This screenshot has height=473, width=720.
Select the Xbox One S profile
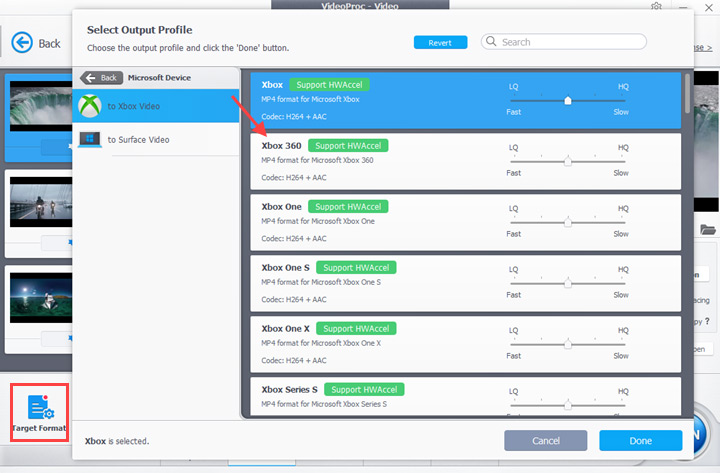click(x=466, y=283)
